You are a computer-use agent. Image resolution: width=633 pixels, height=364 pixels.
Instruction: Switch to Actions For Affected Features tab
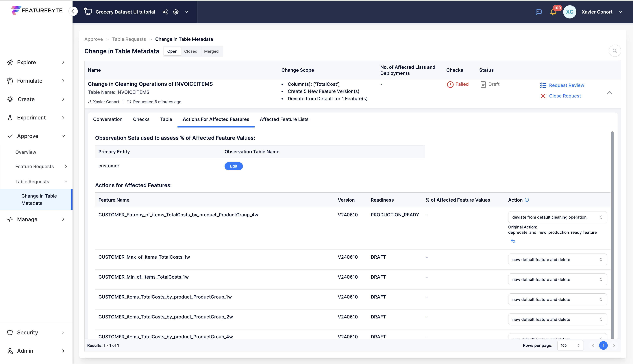[216, 119]
